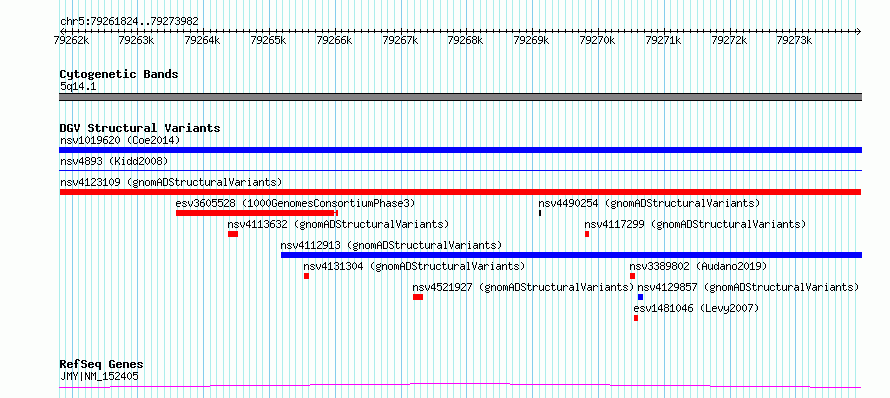Select the nsv4893 (Kidd2008) thin blue line
Image resolution: width=890 pixels, height=398 pixels.
coord(460,170)
